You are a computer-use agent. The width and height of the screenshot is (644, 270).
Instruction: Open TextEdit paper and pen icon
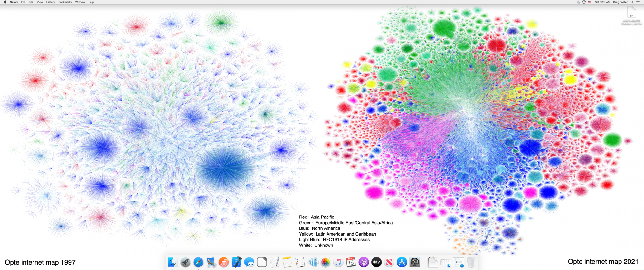[x=275, y=262]
